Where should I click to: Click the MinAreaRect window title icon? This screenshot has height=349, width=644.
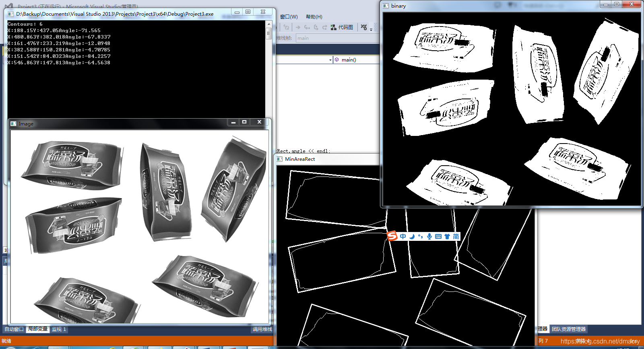(x=280, y=159)
